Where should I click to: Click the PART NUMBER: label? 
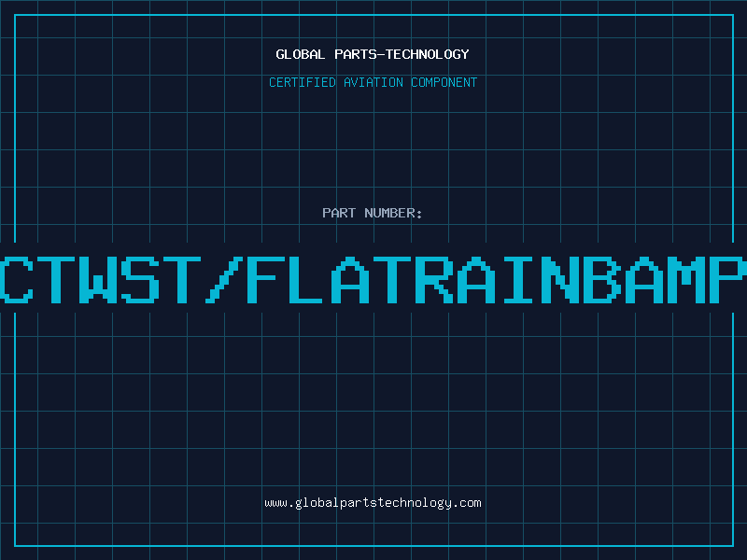[373, 213]
